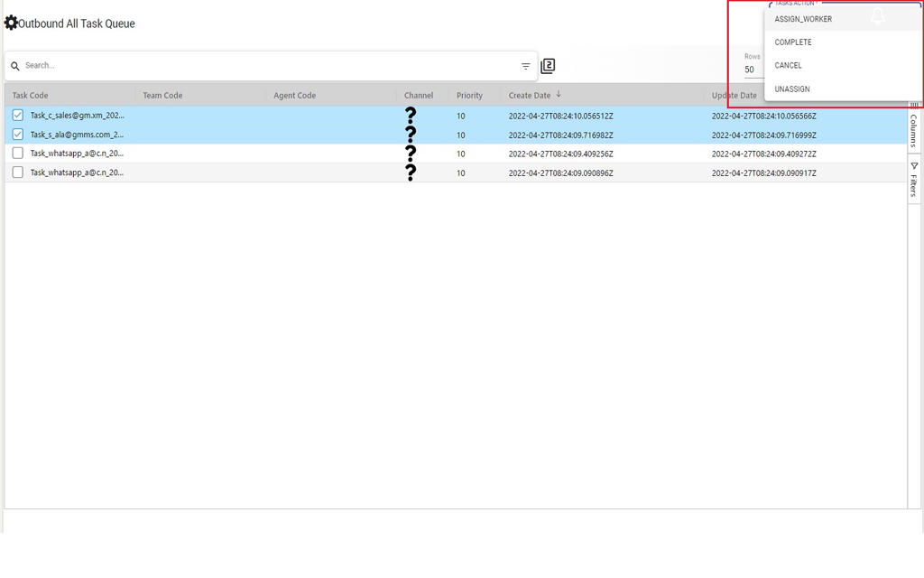This screenshot has height=578, width=924.
Task: Click the settings gear next to Outbound title
Action: pyautogui.click(x=11, y=23)
